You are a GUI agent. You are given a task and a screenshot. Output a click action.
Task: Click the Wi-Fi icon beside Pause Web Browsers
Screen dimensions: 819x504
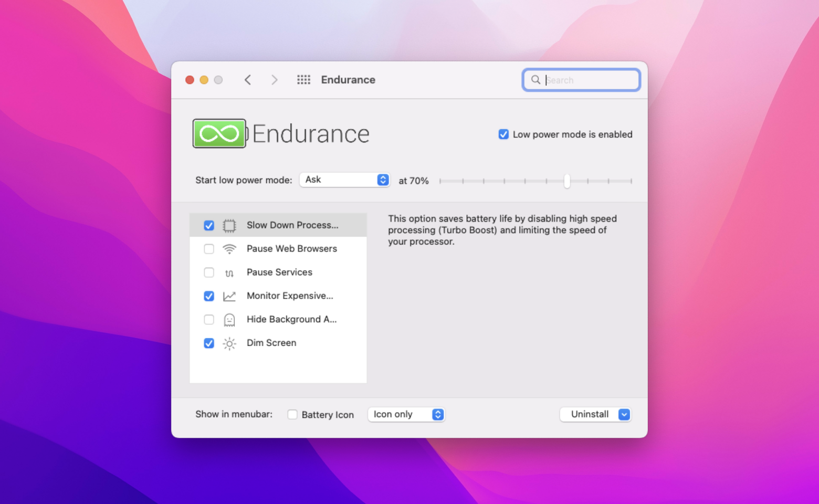[x=229, y=249]
